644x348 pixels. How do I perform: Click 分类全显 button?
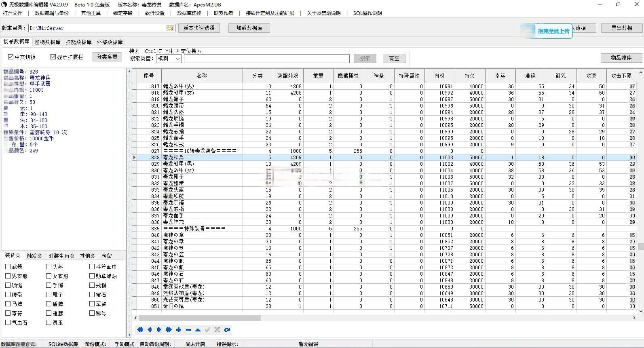tap(107, 57)
